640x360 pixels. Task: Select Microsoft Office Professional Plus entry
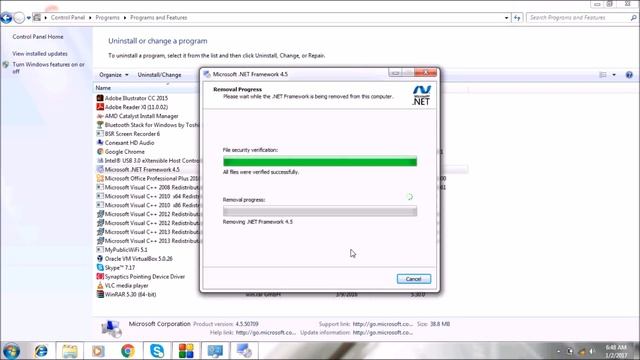point(152,178)
